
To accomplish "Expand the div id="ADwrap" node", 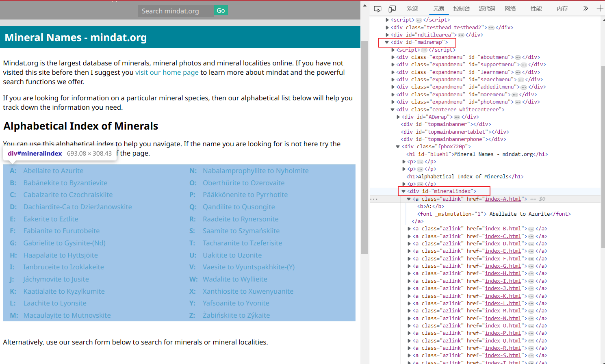I will click(398, 117).
